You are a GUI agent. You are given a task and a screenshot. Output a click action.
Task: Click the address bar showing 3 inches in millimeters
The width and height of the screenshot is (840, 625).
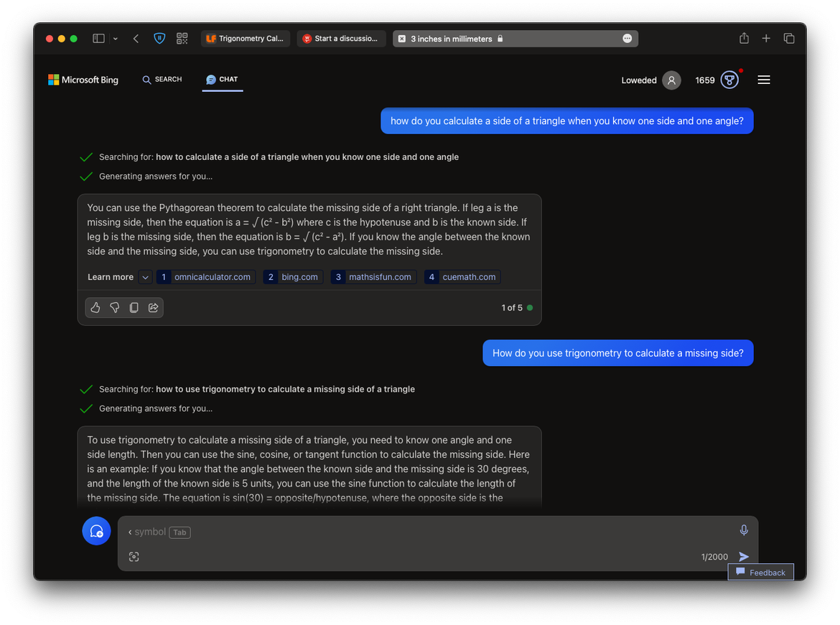click(514, 38)
